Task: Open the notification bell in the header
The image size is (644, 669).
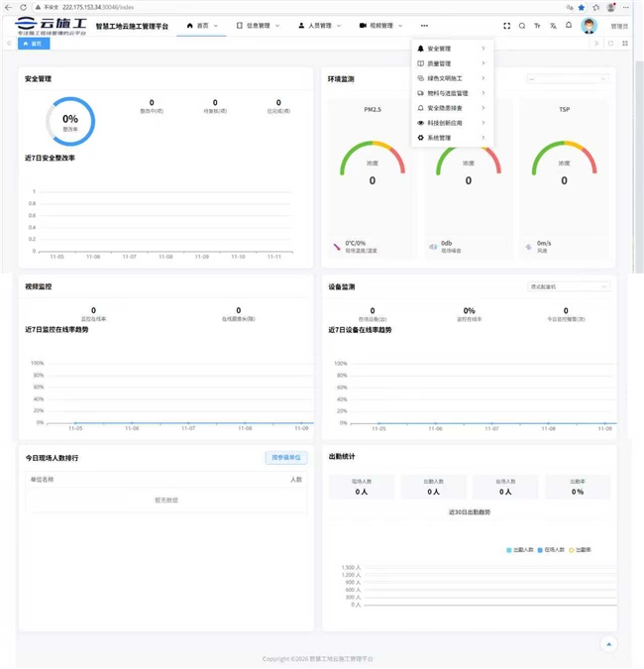Action: point(569,26)
